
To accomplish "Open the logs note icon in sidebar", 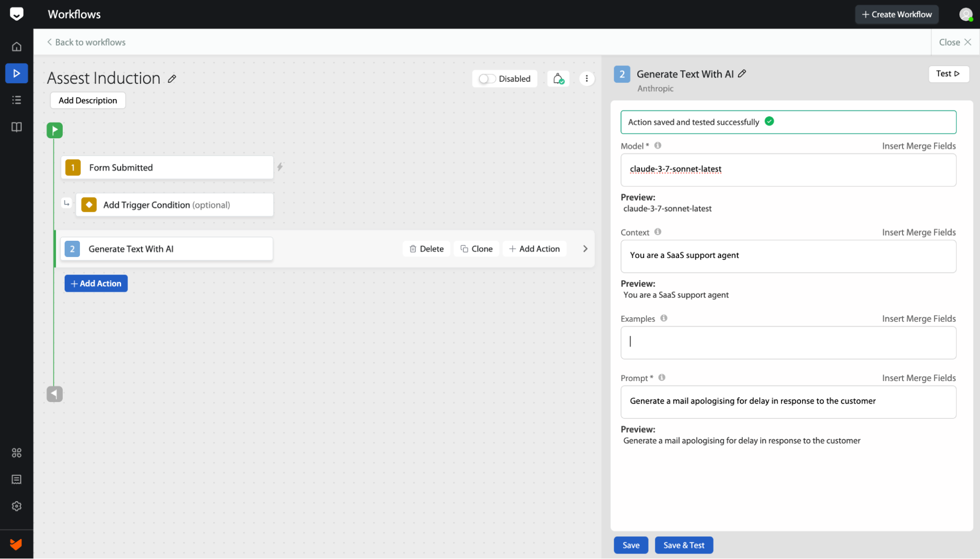I will 17,480.
